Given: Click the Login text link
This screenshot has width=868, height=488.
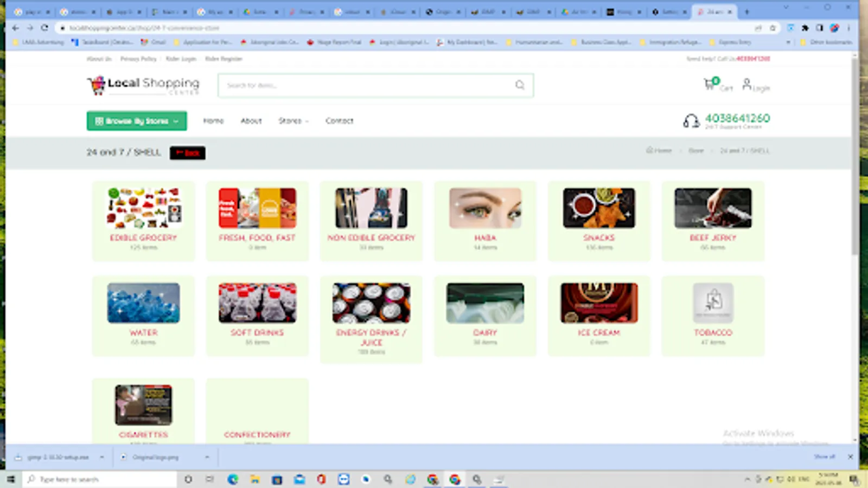Looking at the screenshot, I should (x=761, y=88).
